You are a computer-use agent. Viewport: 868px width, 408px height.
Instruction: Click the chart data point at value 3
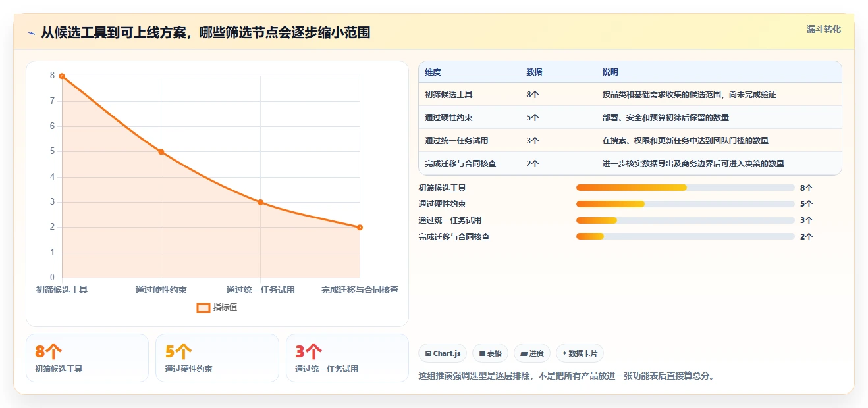(x=260, y=202)
